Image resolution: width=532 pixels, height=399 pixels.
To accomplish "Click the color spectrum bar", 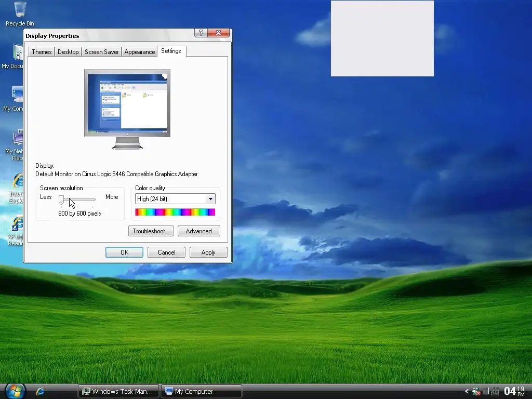I will (x=175, y=212).
